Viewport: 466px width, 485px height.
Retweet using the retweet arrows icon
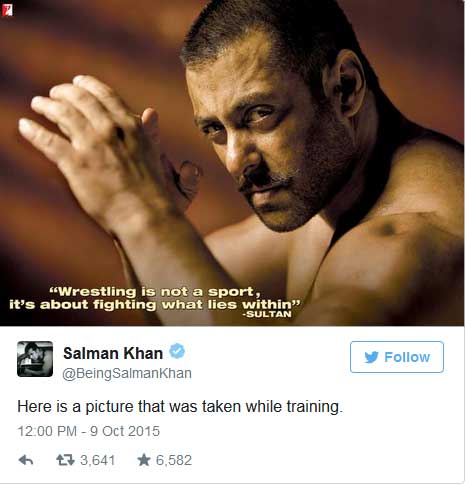65,460
